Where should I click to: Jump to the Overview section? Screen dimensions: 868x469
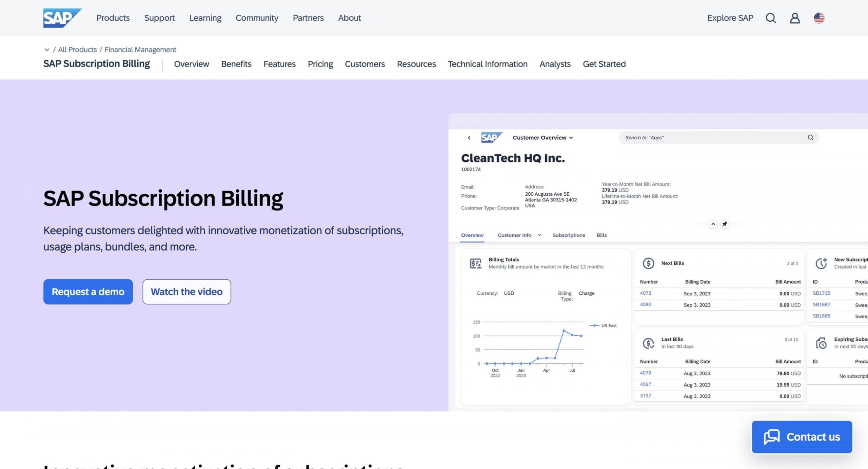click(192, 64)
